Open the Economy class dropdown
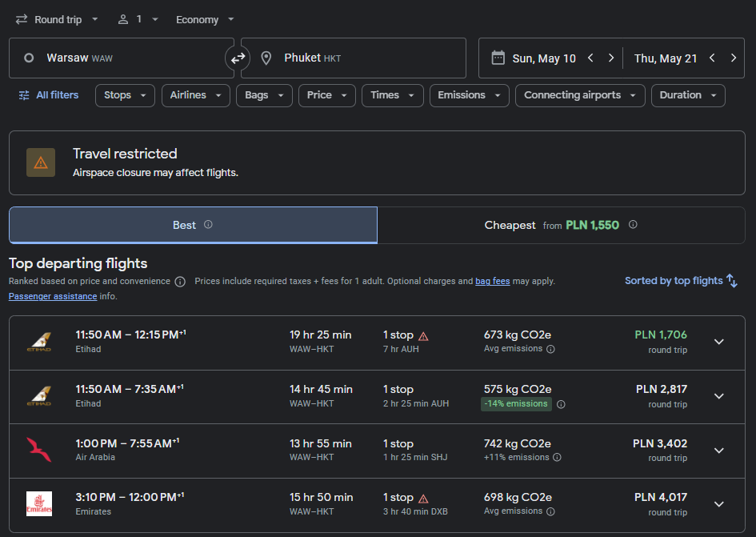The width and height of the screenshot is (756, 537). pyautogui.click(x=205, y=19)
